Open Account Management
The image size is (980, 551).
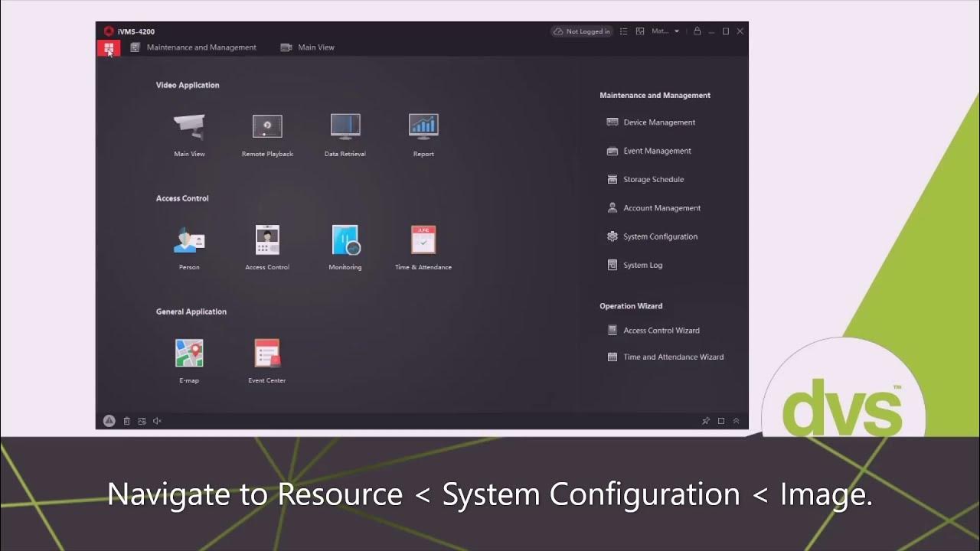(654, 208)
